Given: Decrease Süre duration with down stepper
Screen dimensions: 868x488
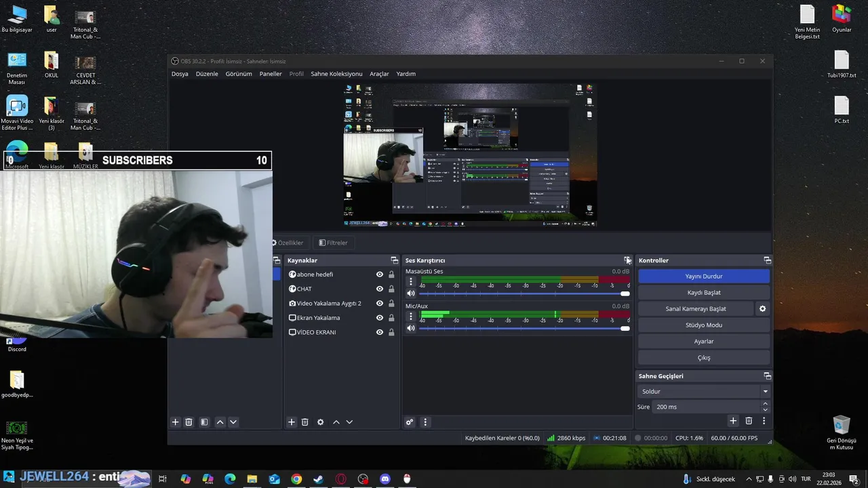Looking at the screenshot, I should [766, 410].
